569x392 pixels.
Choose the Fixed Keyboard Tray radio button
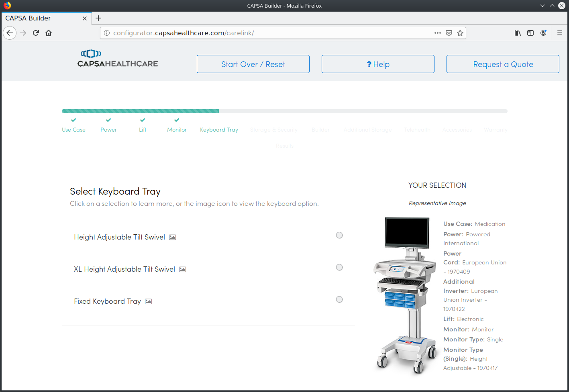click(339, 299)
